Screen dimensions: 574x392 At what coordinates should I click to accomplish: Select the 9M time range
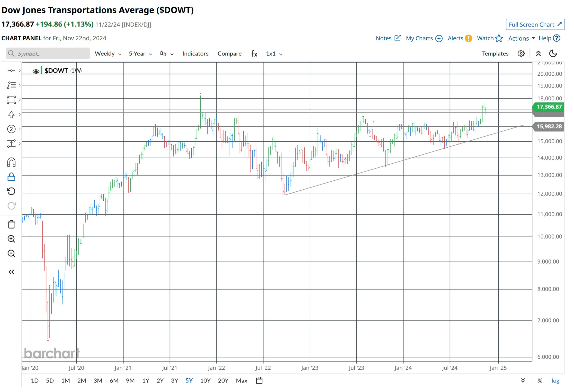pyautogui.click(x=130, y=380)
